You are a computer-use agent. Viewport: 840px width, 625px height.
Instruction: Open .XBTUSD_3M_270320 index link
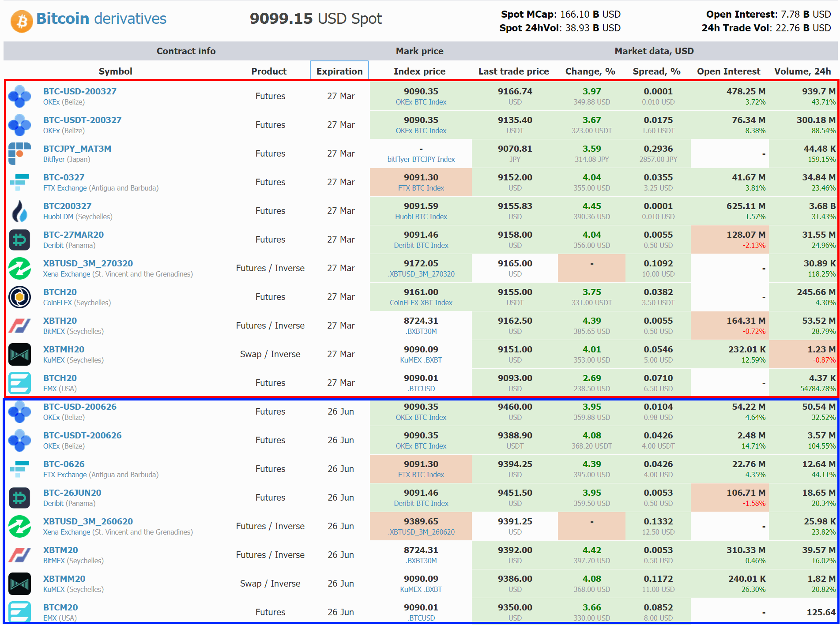click(421, 274)
